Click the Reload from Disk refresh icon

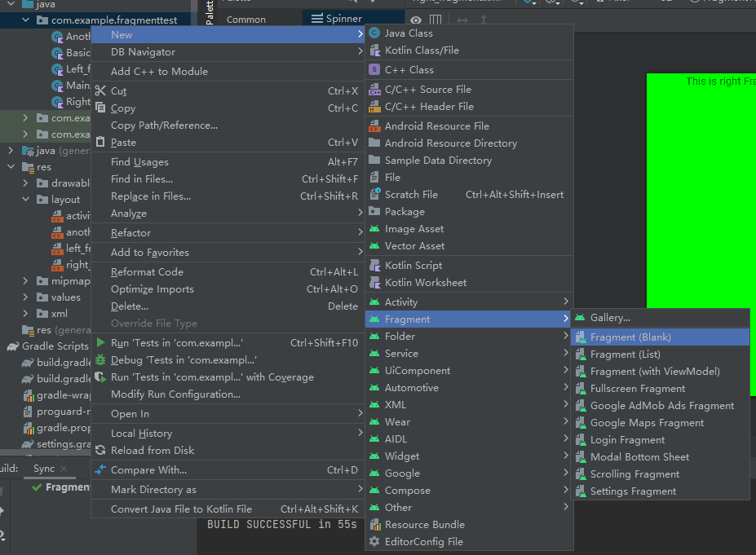100,450
